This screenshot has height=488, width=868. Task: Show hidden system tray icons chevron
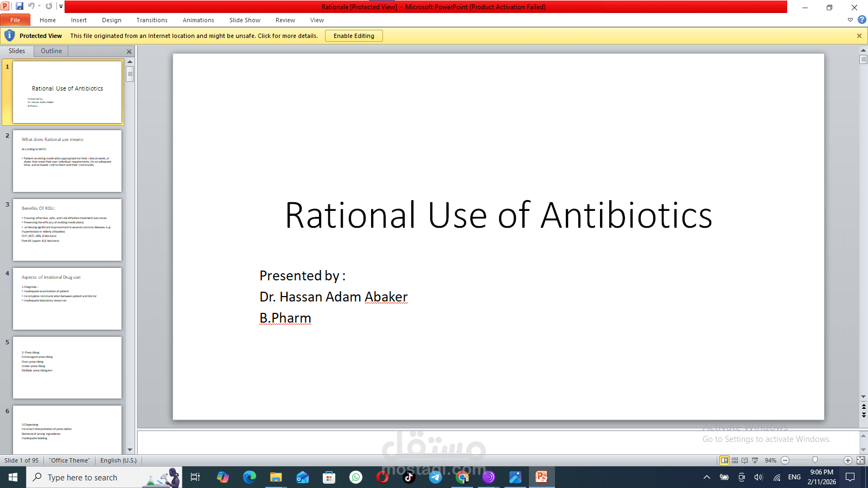tap(706, 477)
